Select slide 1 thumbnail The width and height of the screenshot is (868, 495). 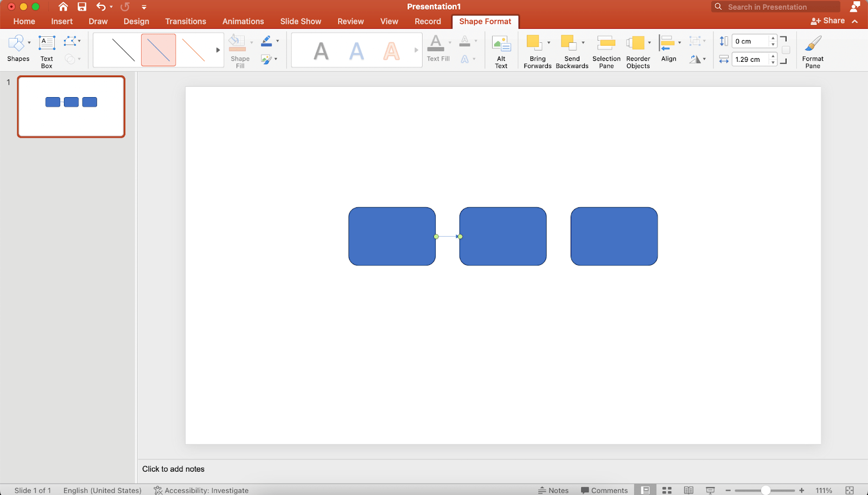[71, 106]
